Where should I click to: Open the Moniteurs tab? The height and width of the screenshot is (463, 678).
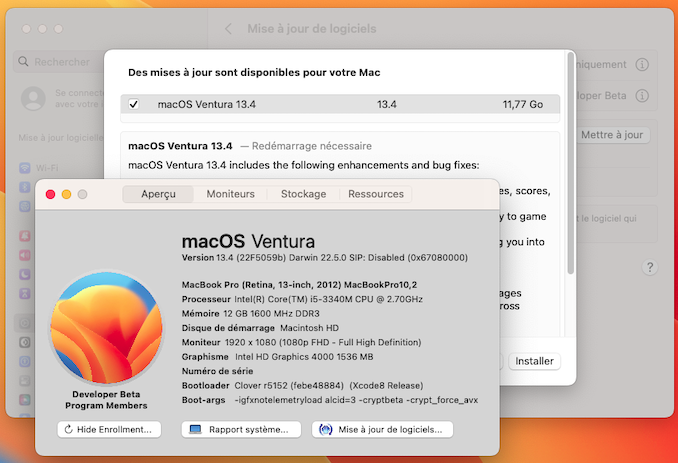coord(230,194)
